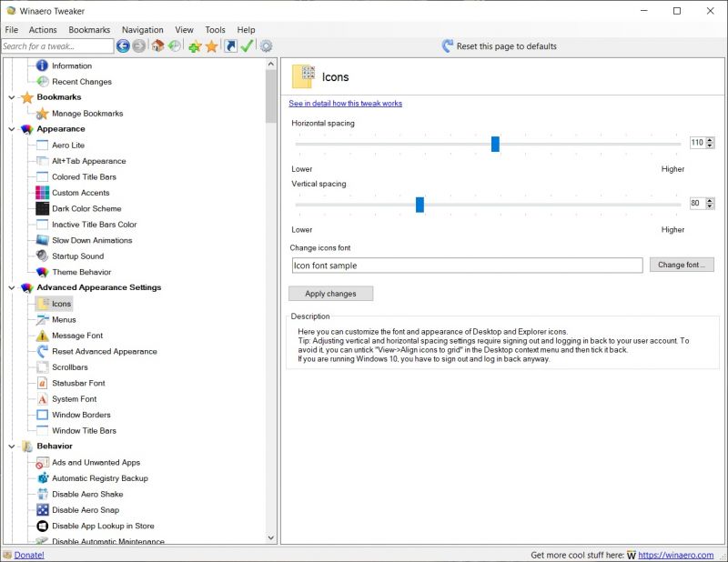Collapse the Behavior tree section
The width and height of the screenshot is (728, 562).
coord(12,447)
